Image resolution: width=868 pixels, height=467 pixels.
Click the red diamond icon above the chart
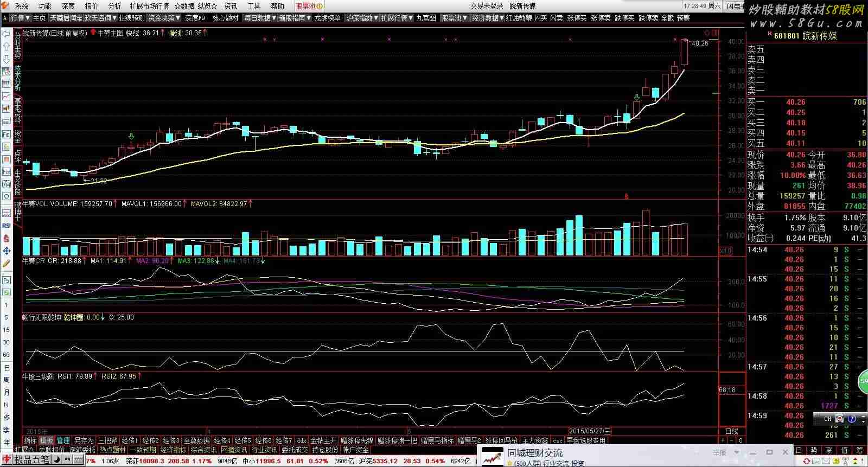point(707,33)
